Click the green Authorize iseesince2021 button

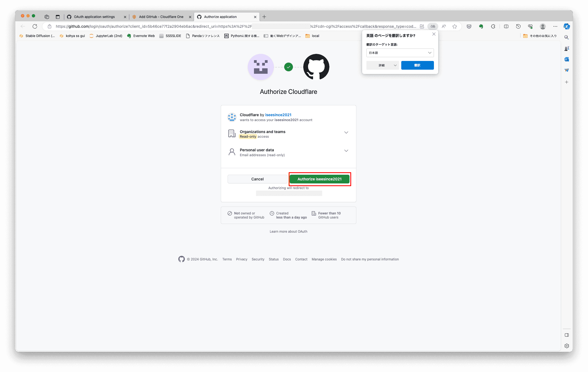pyautogui.click(x=319, y=179)
